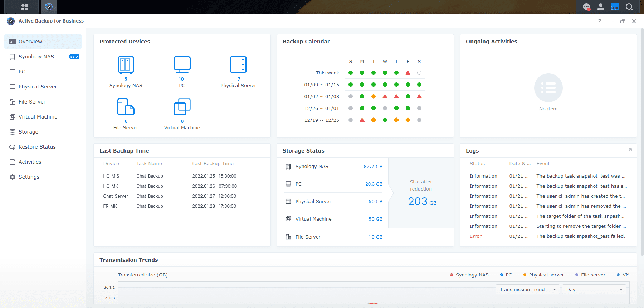Image resolution: width=644 pixels, height=308 pixels.
Task: Toggle VM series in chart legend
Action: coord(623,275)
